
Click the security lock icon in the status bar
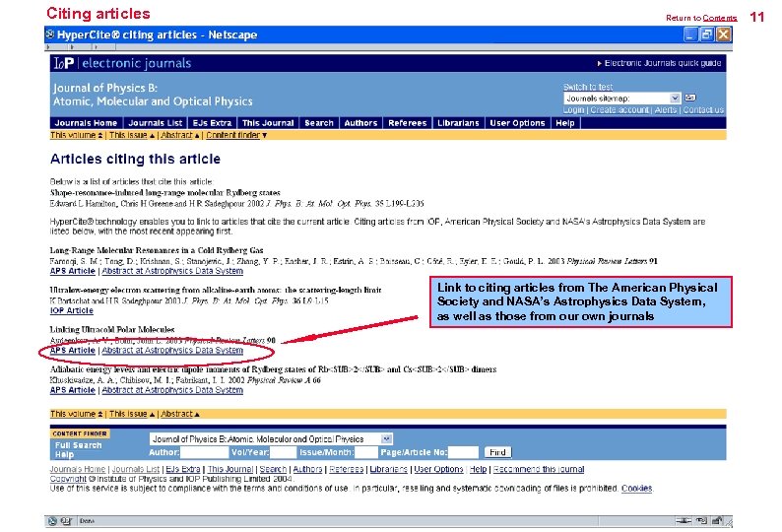717,520
